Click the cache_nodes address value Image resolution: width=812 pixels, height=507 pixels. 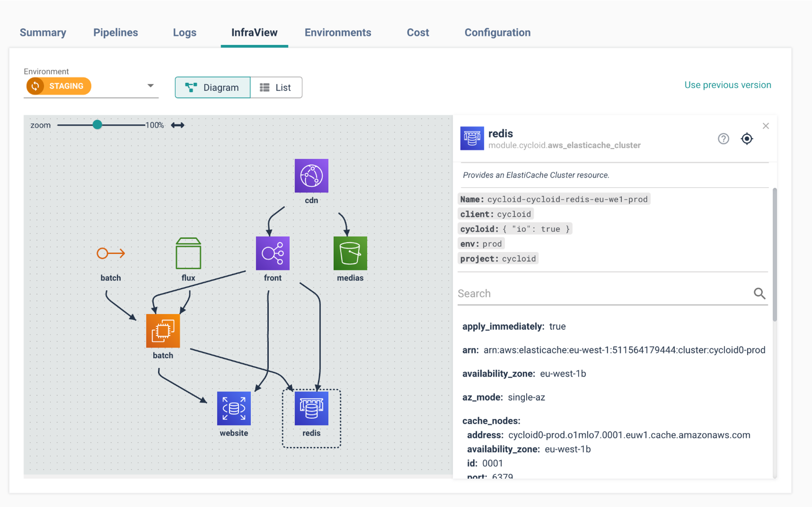click(x=629, y=435)
